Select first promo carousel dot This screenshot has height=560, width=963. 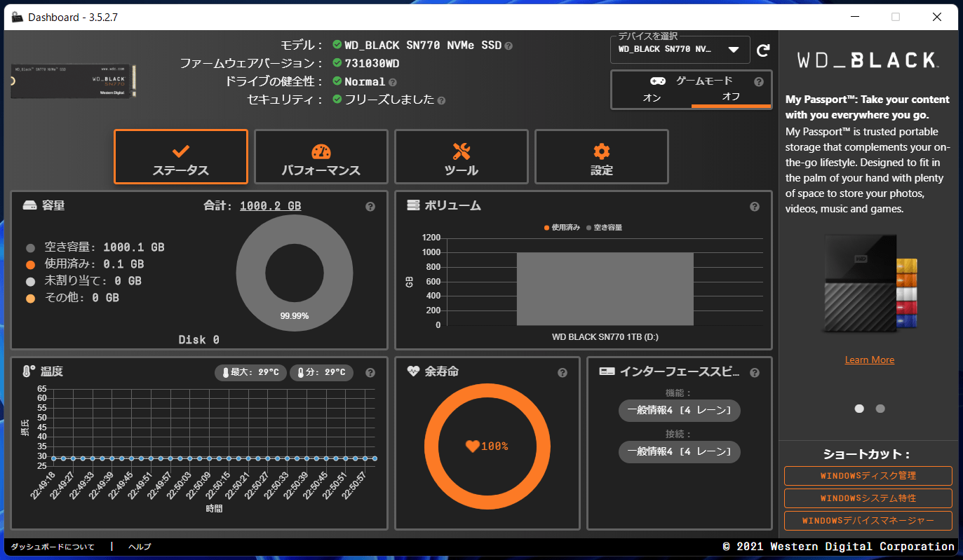[x=859, y=409]
